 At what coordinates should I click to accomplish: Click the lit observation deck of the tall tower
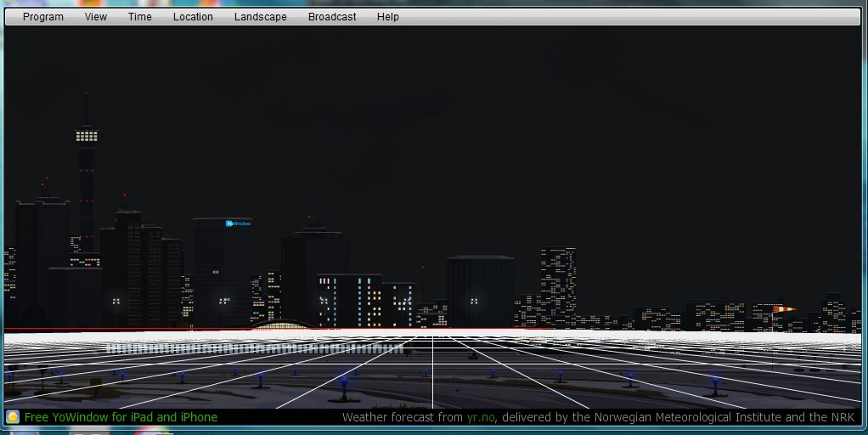pos(87,135)
